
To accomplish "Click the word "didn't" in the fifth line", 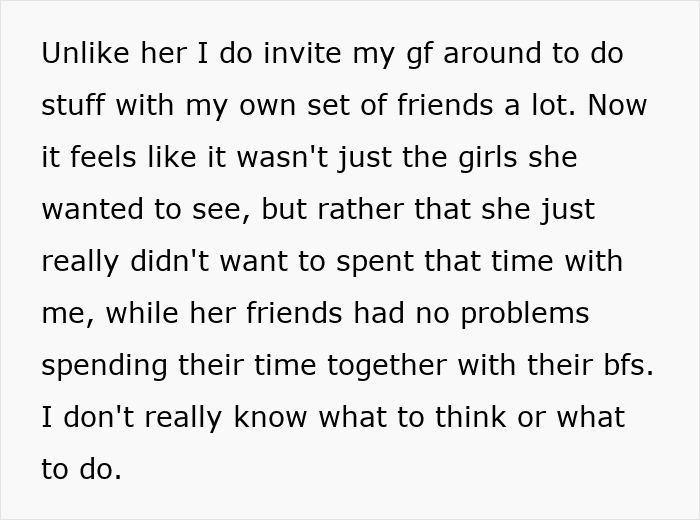I will 170,261.
